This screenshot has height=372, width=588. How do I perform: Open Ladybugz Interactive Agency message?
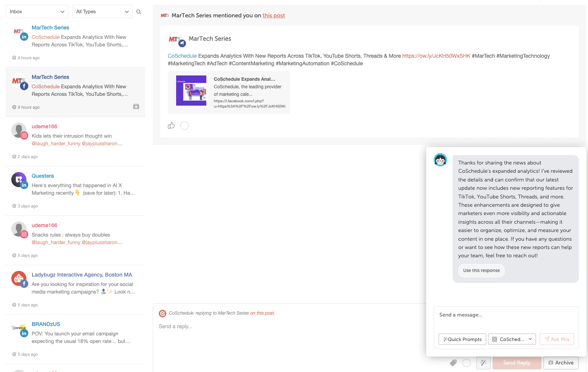[x=75, y=290]
